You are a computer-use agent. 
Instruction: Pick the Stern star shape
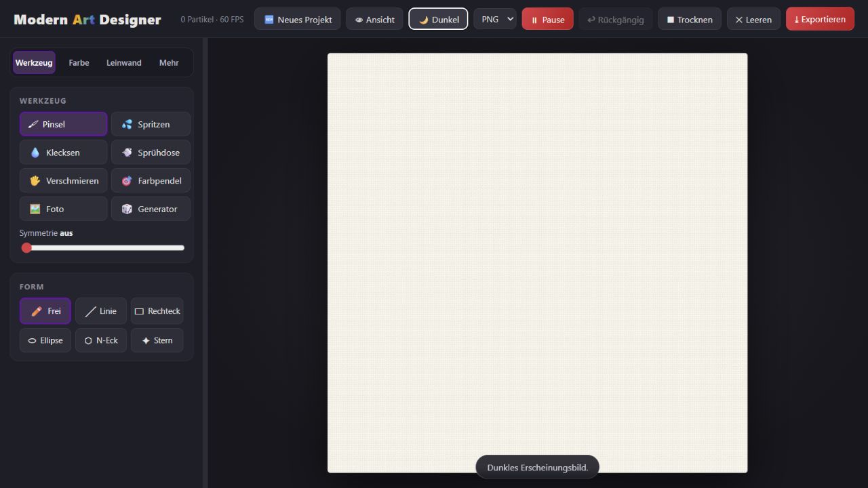[157, 340]
